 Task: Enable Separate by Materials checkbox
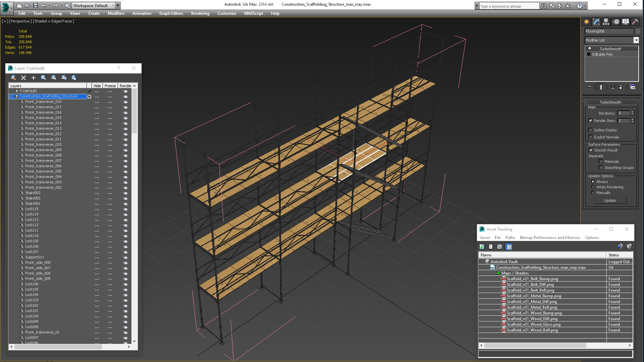[x=601, y=162]
